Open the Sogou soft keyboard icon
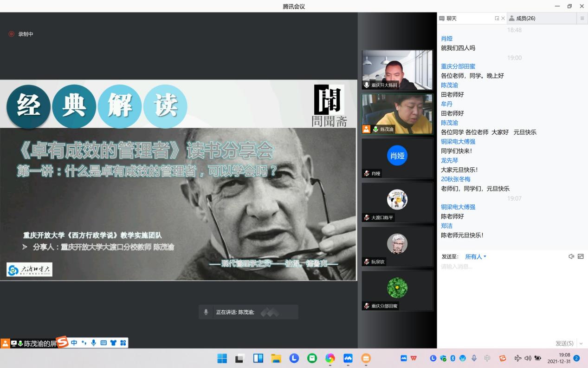This screenshot has width=588, height=368. pos(103,343)
